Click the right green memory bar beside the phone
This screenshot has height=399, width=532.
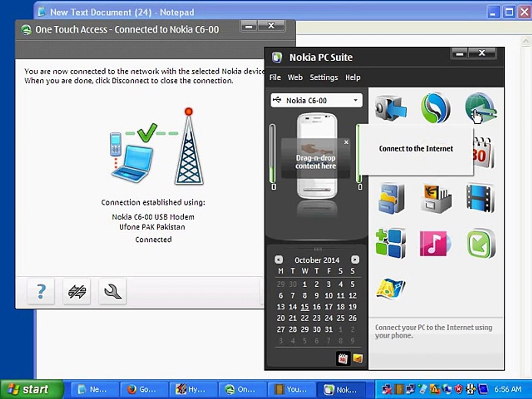pos(358,153)
